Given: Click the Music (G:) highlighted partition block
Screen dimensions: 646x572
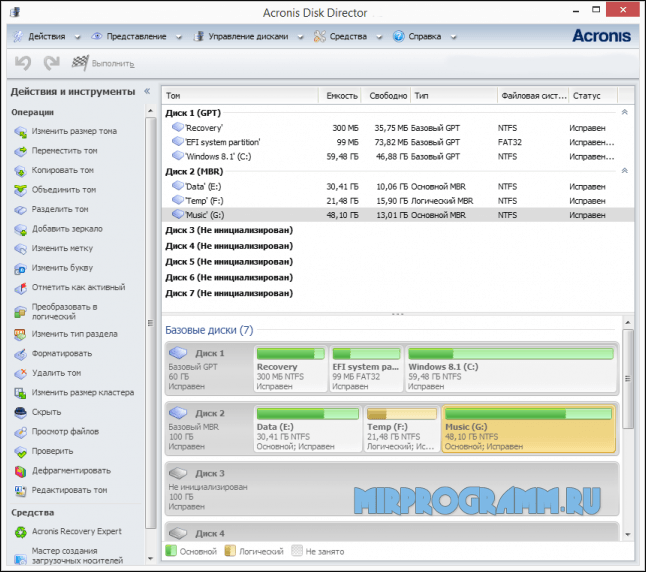Looking at the screenshot, I should pos(529,429).
